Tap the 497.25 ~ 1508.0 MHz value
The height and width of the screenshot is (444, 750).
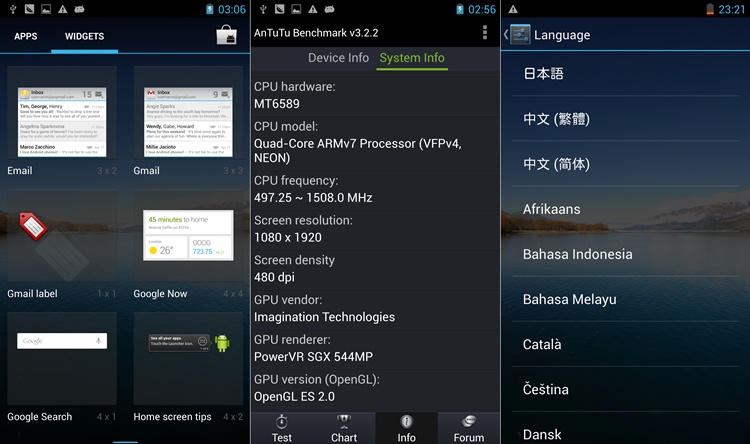313,198
